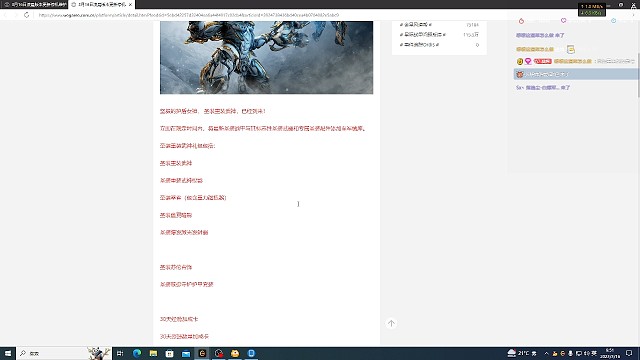Viewport: 640px width, 360px height.
Task: Click the pink diamond badge in chat
Action: [x=528, y=61]
